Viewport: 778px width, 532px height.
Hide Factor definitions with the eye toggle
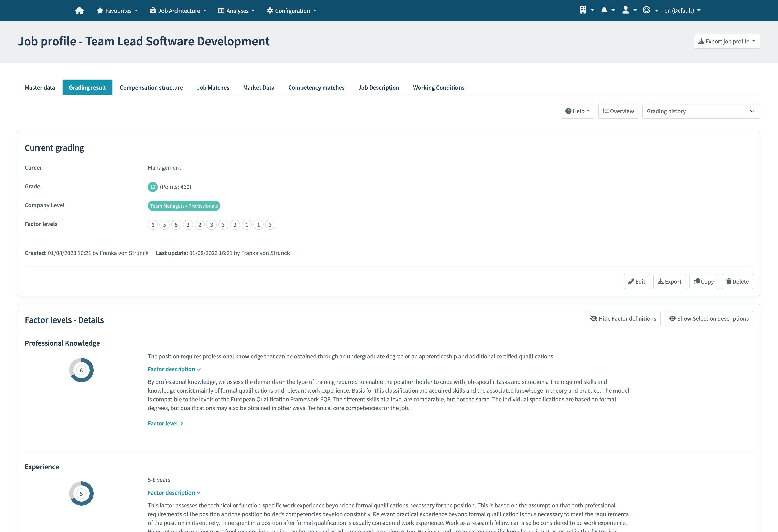click(623, 318)
